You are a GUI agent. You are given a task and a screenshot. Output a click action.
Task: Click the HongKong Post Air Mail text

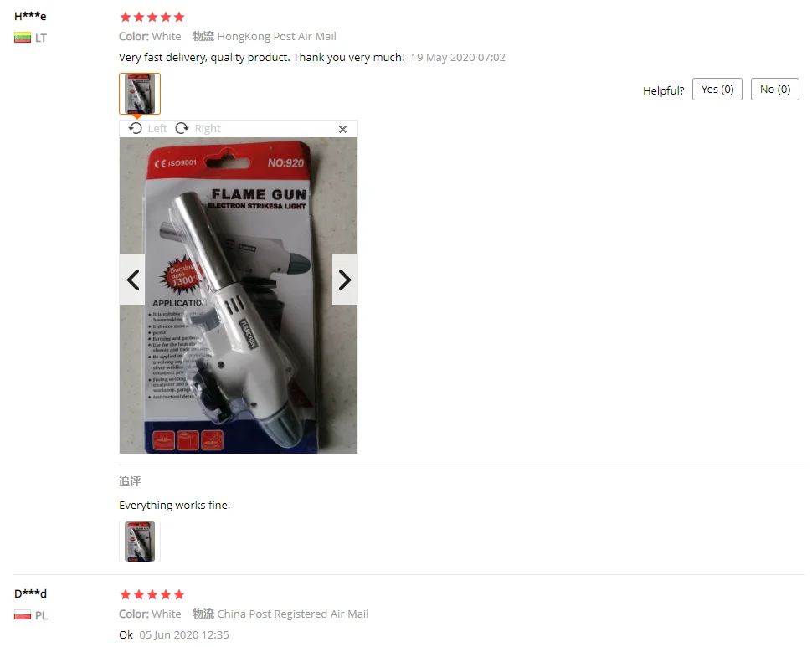276,36
